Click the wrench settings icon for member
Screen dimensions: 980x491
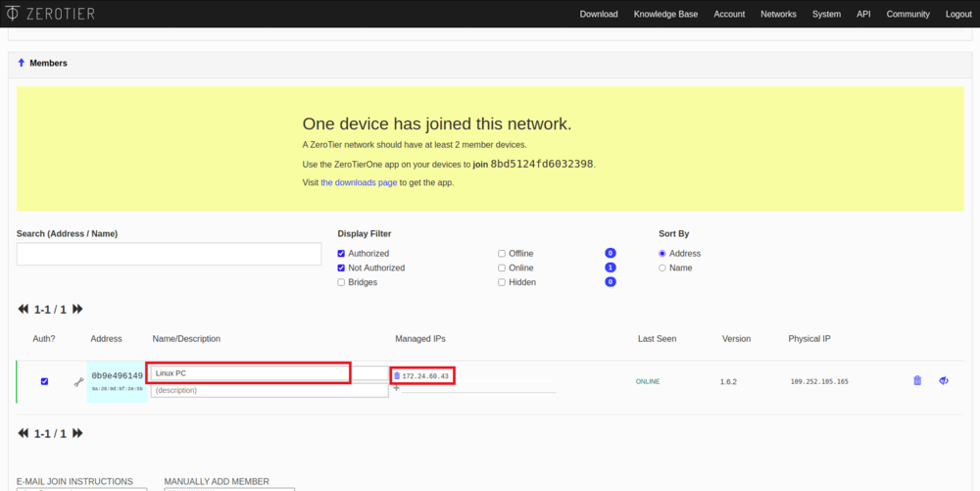[x=78, y=381]
